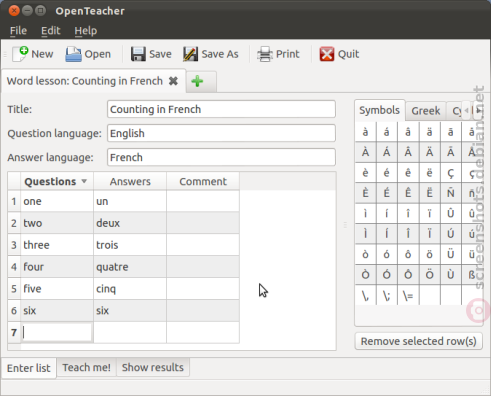
Task: Click Remove selected row(s) button
Action: (x=418, y=341)
